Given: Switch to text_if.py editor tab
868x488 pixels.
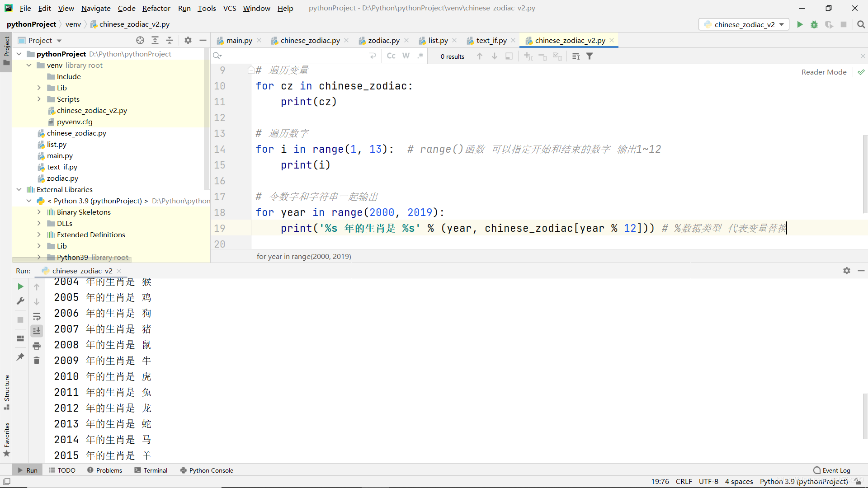Looking at the screenshot, I should (x=491, y=40).
